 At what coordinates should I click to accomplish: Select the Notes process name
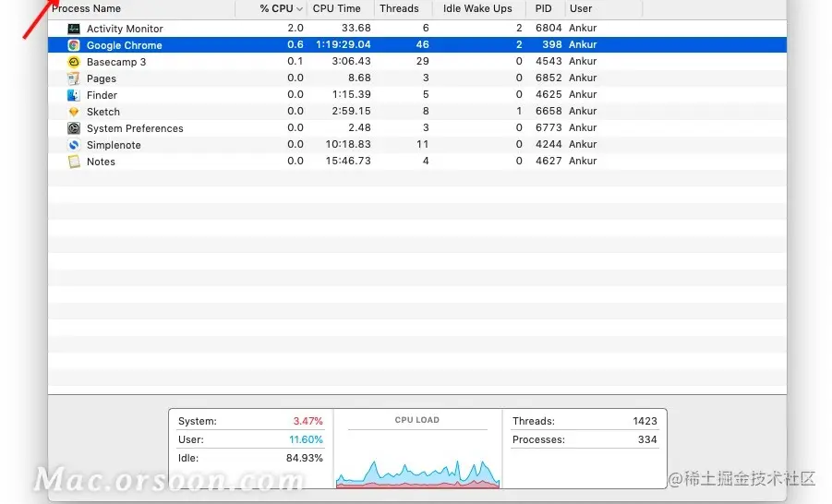101,162
